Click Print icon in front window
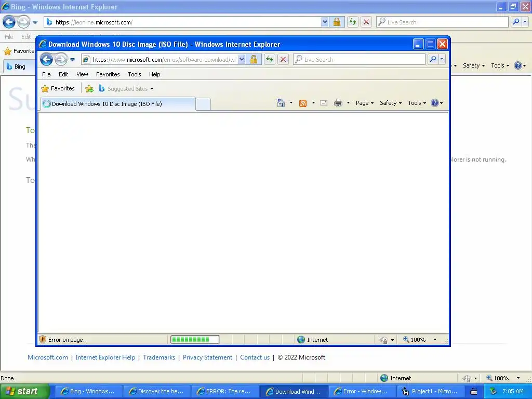This screenshot has width=532, height=399. (338, 103)
